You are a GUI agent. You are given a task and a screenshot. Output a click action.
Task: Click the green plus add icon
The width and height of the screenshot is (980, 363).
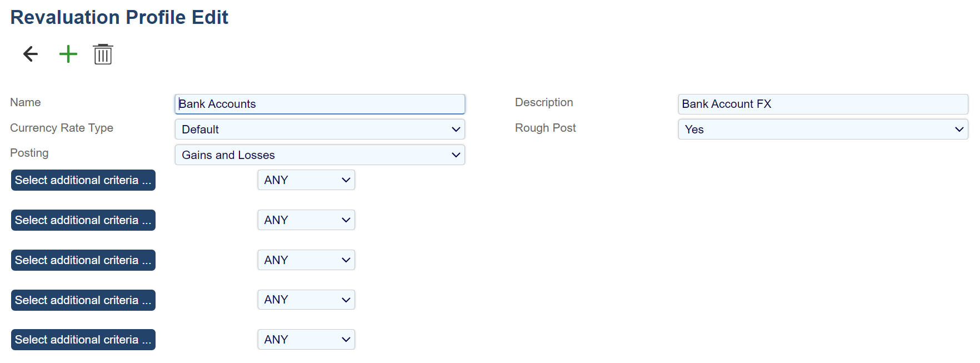coord(68,54)
